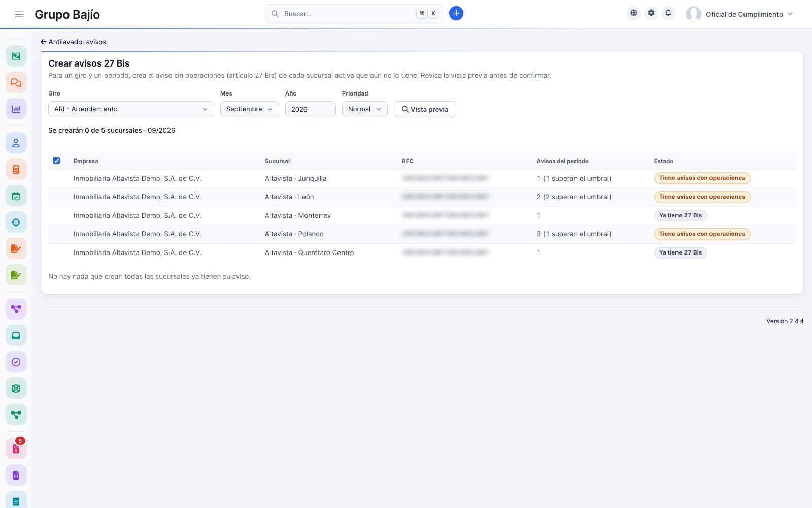Open the settings gear in header
This screenshot has width=812, height=508.
(x=651, y=13)
